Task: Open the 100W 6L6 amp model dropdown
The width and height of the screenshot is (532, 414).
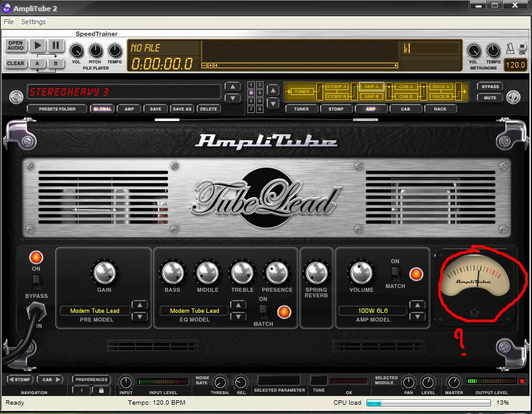Action: click(372, 310)
